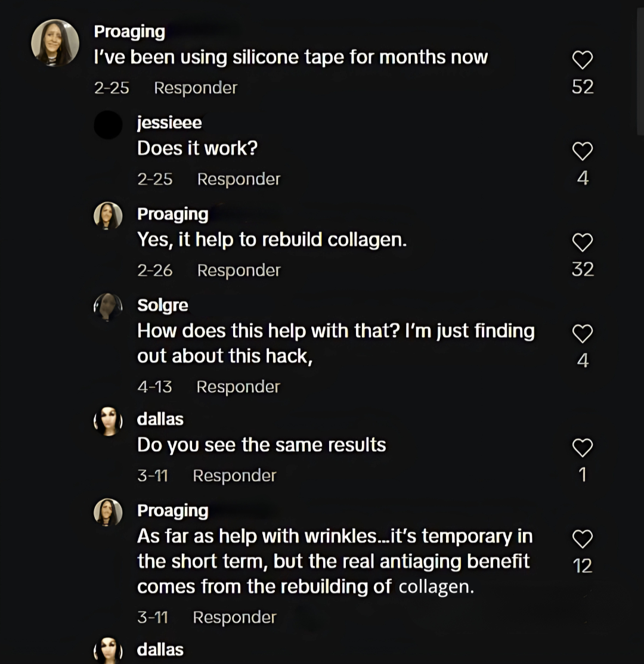Like jessieee's 'Does it work?' comment

pos(582,151)
